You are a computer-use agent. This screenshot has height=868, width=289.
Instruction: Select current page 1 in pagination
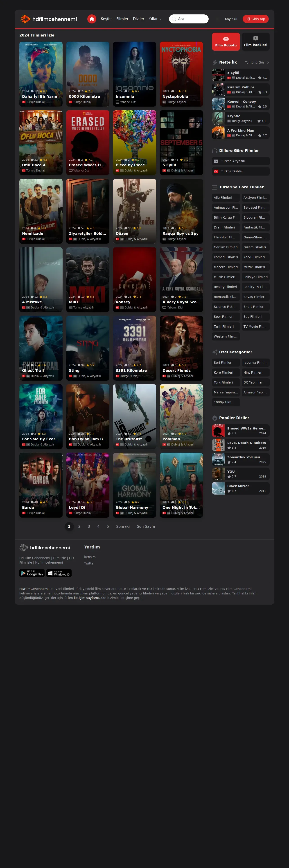[69, 526]
